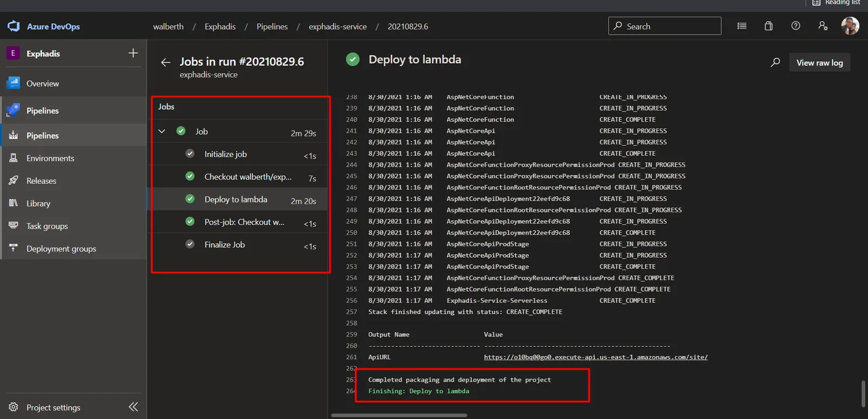Image resolution: width=868 pixels, height=419 pixels.
Task: Click the Reading list browser icon
Action: click(816, 3)
